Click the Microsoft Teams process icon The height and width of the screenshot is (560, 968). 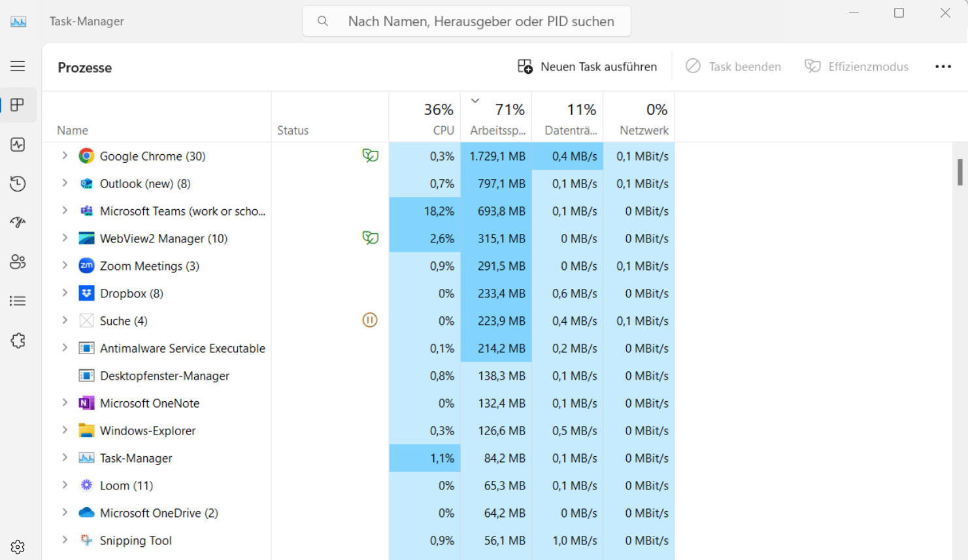tap(86, 211)
